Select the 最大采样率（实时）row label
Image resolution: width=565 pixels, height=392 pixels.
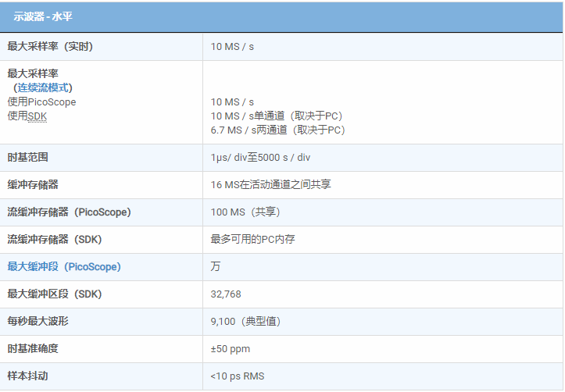click(x=50, y=47)
